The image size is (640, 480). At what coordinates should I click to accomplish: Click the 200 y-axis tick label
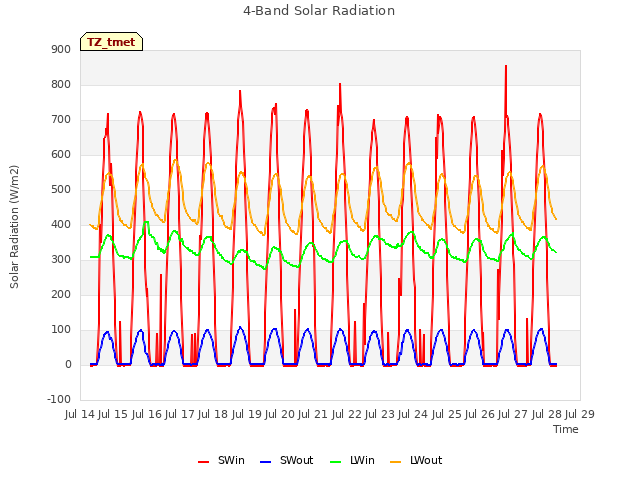(61, 294)
